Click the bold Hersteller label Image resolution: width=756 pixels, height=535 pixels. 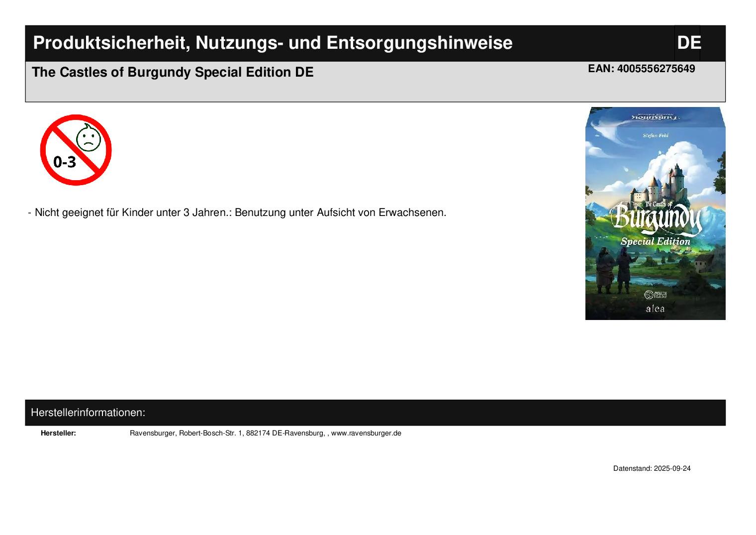[x=58, y=433]
